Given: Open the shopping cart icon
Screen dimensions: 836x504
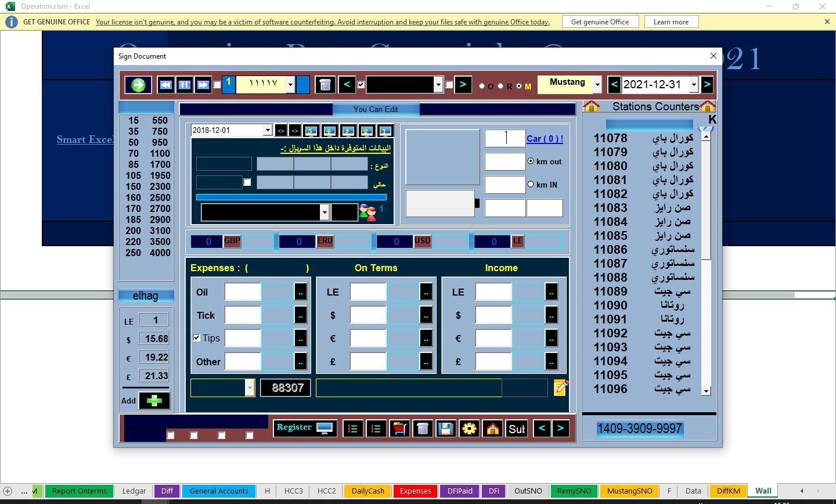Looking at the screenshot, I should click(x=399, y=429).
